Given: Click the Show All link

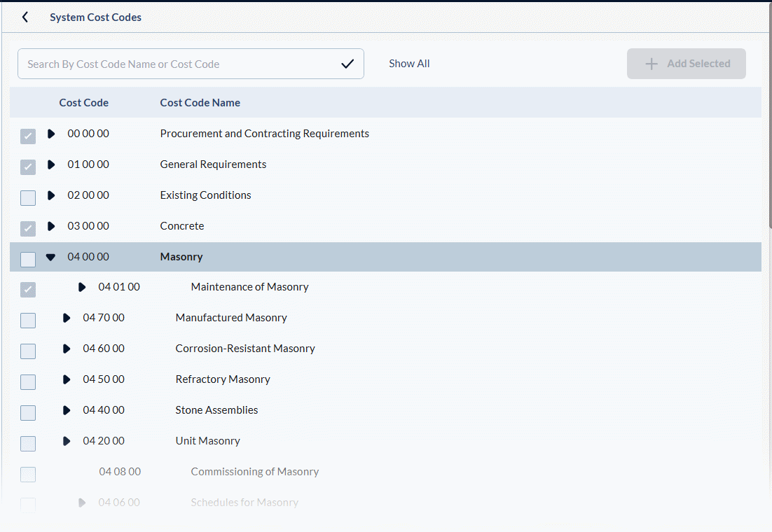Looking at the screenshot, I should 409,64.
